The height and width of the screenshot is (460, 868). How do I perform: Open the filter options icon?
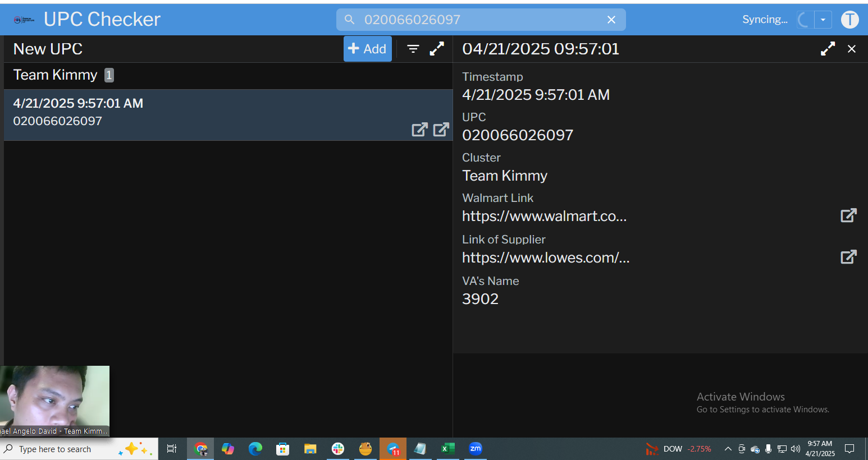[413, 49]
